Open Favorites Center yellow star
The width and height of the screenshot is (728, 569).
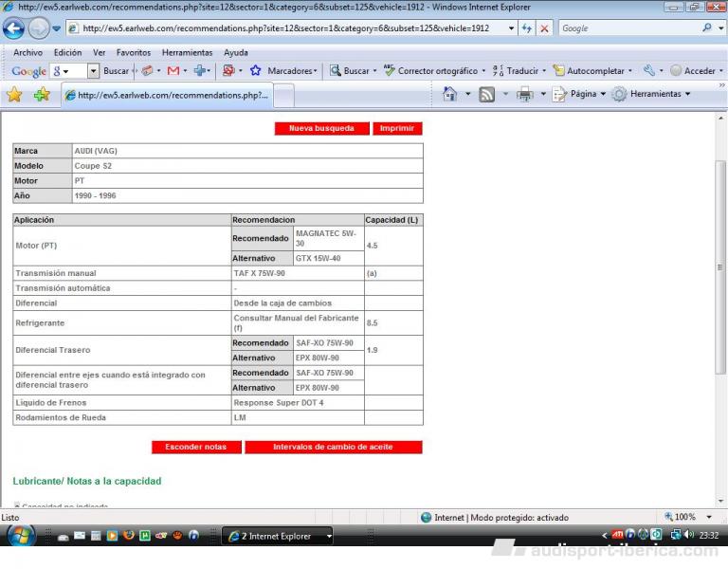(14, 95)
